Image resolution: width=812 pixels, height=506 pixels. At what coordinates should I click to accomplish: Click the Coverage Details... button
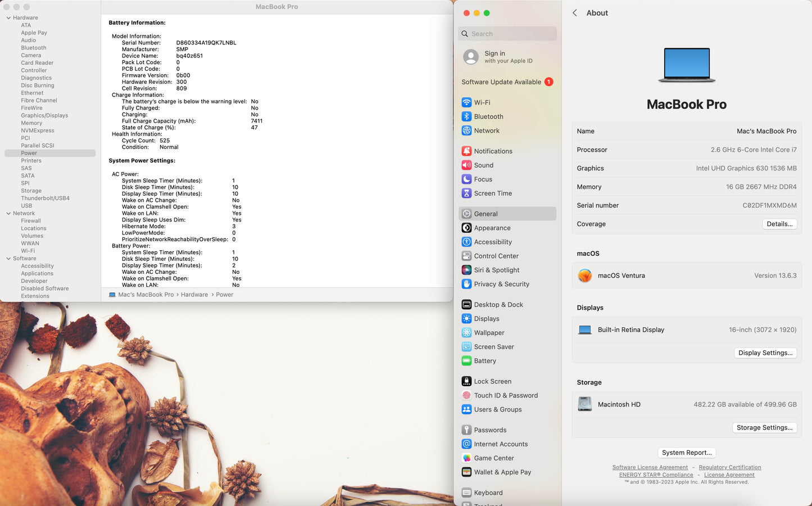tap(779, 224)
